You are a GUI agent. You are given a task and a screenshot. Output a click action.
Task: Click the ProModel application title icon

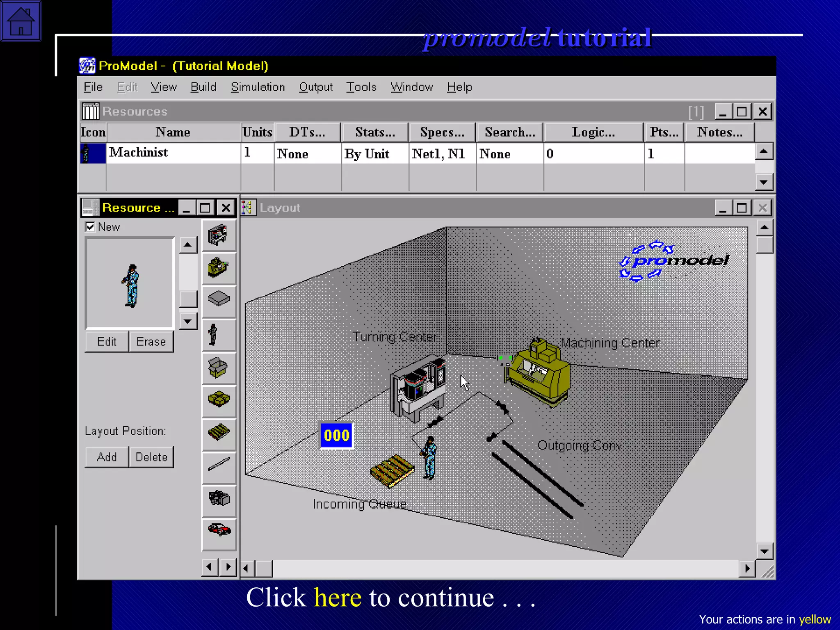tap(87, 66)
